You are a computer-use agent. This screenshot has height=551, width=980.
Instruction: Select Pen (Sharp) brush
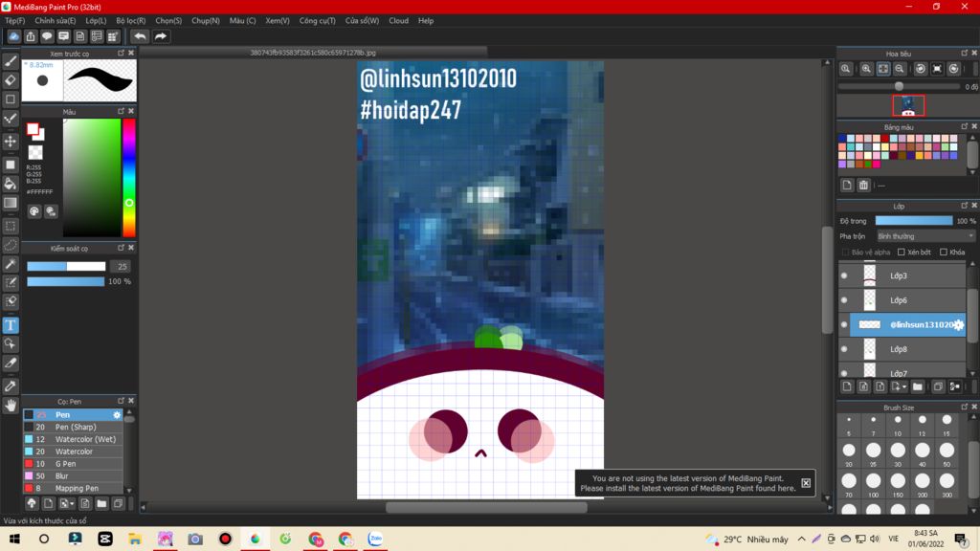point(73,428)
